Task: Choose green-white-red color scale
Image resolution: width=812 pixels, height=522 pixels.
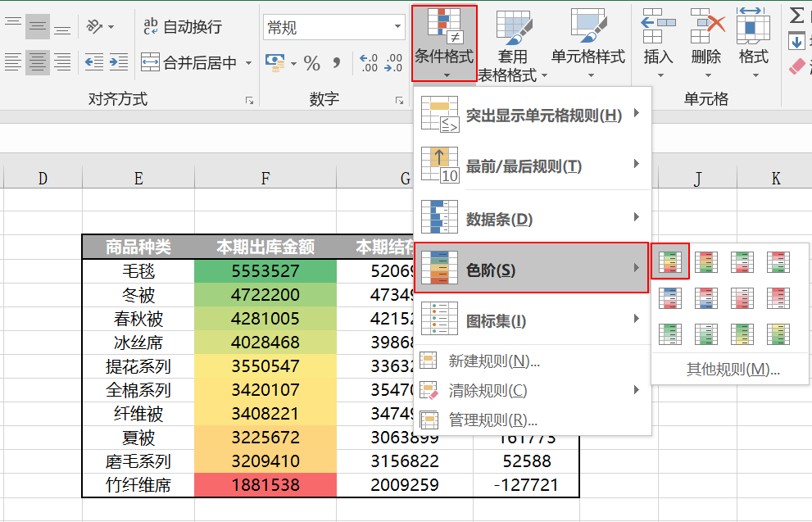Action: (742, 261)
